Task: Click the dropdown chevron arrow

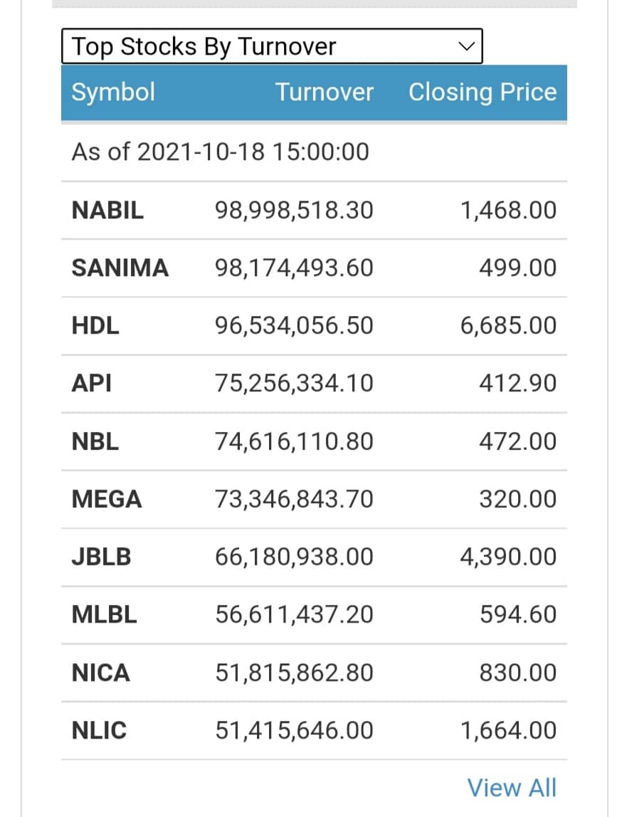Action: click(x=467, y=47)
